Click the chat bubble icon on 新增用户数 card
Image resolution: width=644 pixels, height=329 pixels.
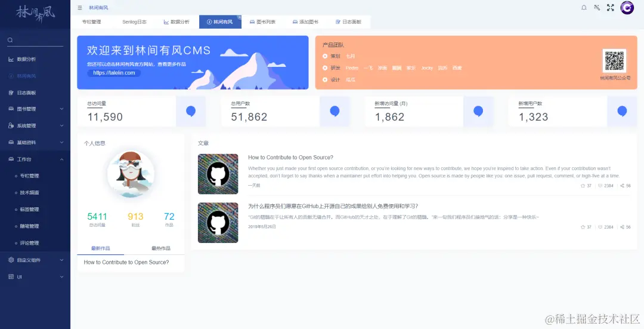[x=622, y=111]
